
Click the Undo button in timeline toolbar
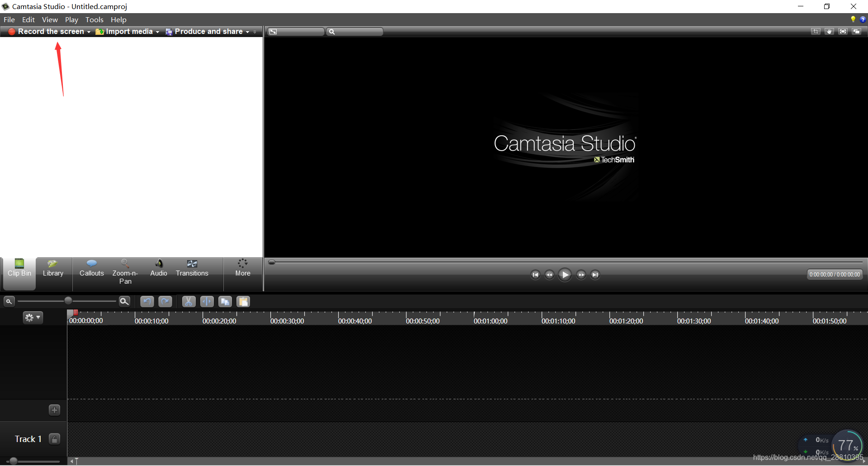[147, 302]
